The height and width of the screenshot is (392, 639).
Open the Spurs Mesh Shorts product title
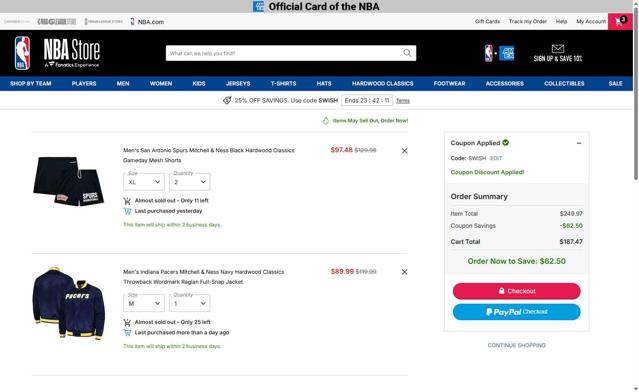209,155
